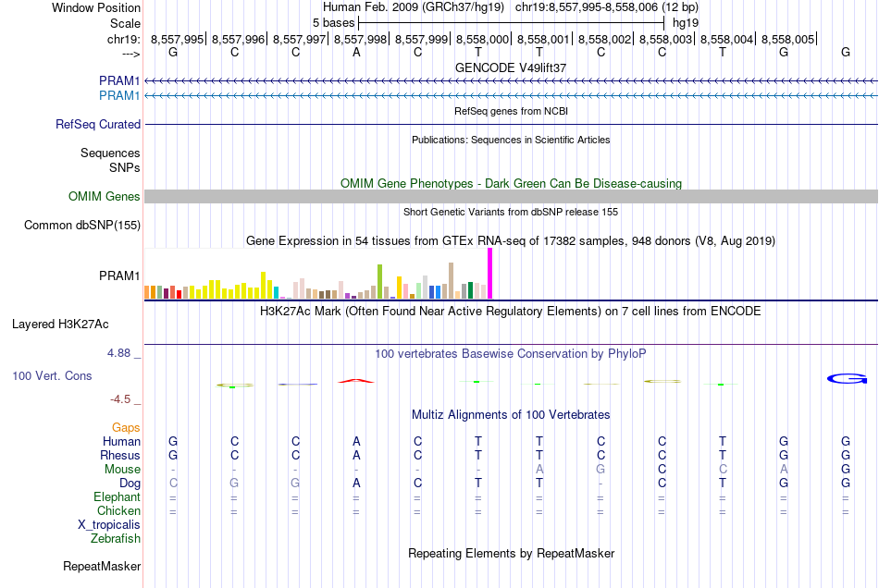Click the 100 Vert. Cons track label

[x=52, y=375]
